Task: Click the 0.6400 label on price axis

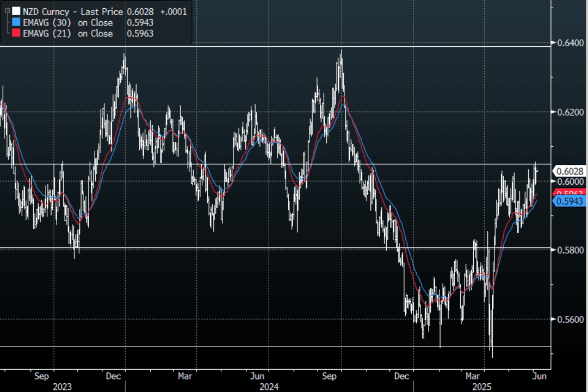Action: click(568, 42)
